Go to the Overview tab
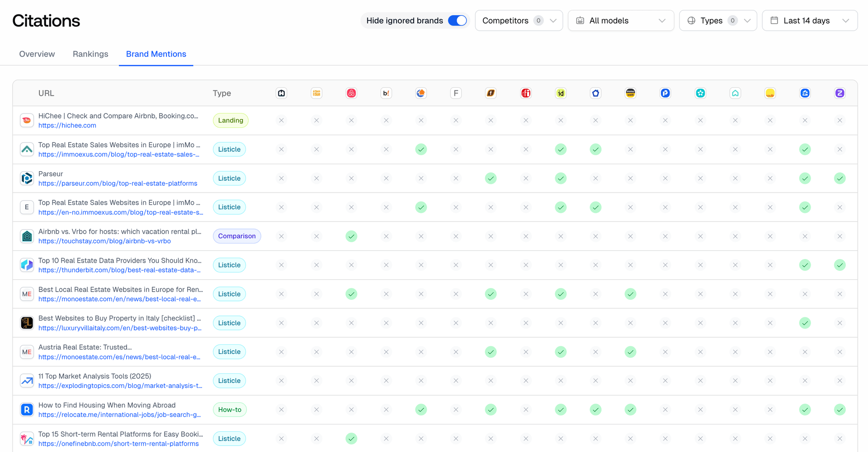This screenshot has height=452, width=868. pyautogui.click(x=37, y=54)
